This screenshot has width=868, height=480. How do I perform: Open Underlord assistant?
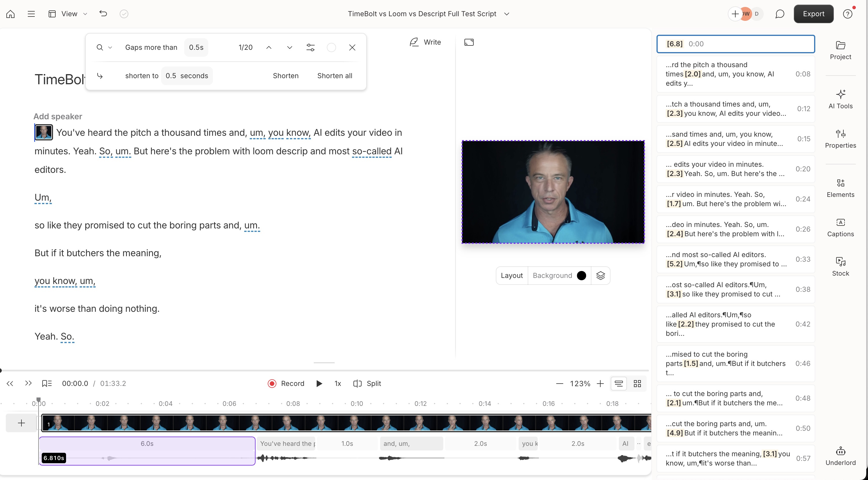(840, 456)
